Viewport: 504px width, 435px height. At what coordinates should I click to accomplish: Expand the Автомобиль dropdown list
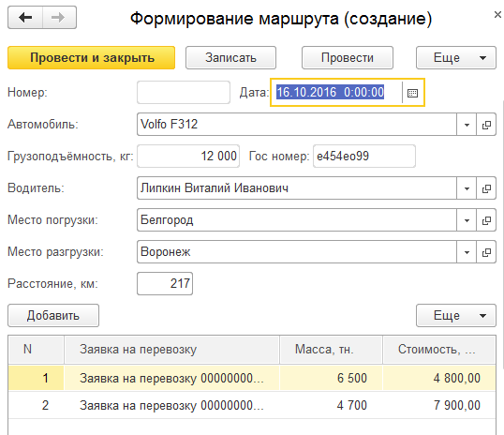tap(467, 125)
